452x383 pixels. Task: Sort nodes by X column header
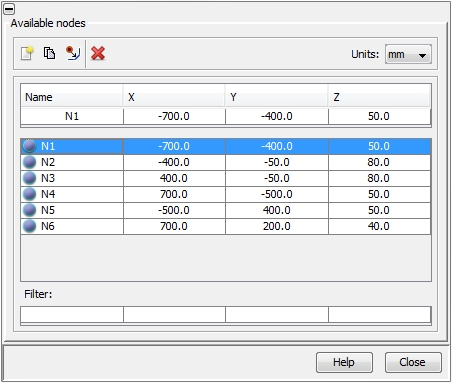pyautogui.click(x=174, y=97)
